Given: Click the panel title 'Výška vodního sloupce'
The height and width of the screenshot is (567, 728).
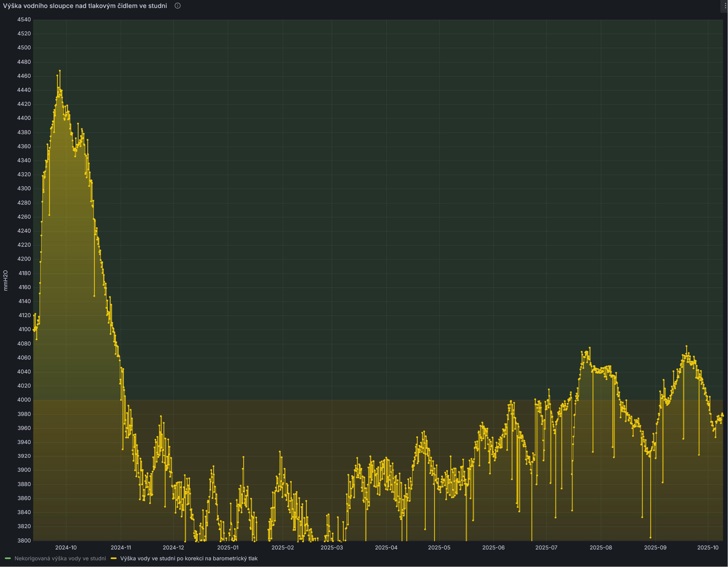Looking at the screenshot, I should (85, 6).
